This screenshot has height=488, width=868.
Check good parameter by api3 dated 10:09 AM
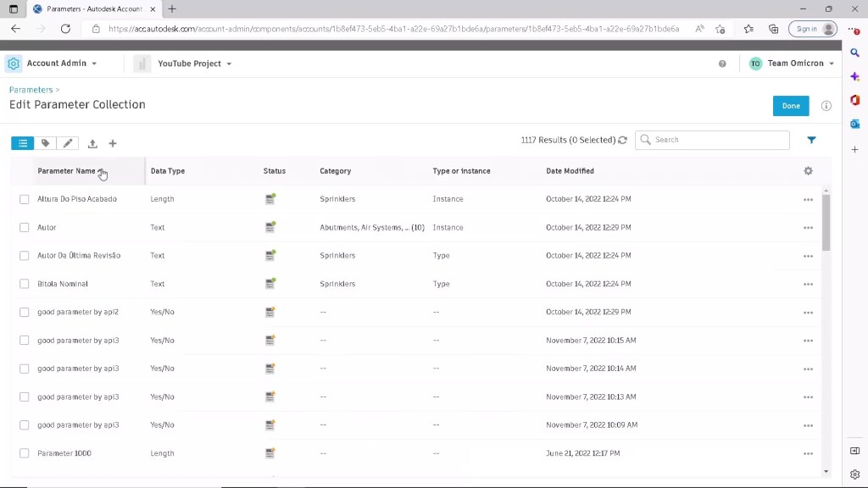tap(25, 425)
